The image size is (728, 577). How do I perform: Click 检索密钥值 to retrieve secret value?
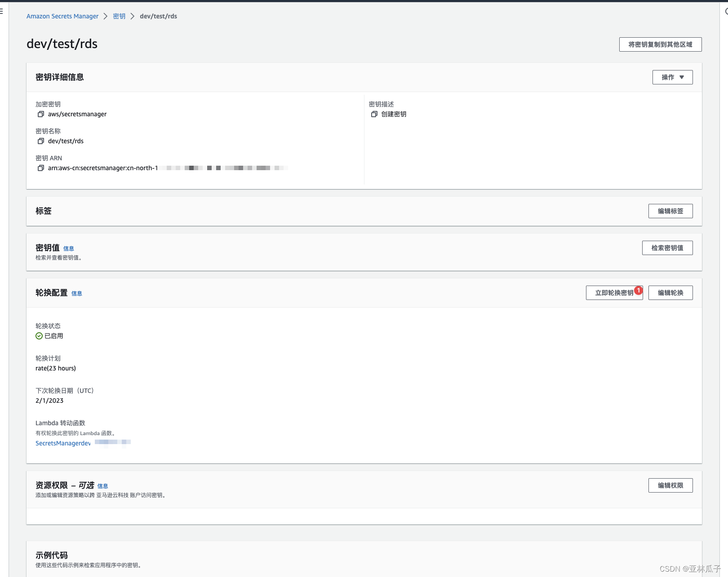click(x=667, y=248)
